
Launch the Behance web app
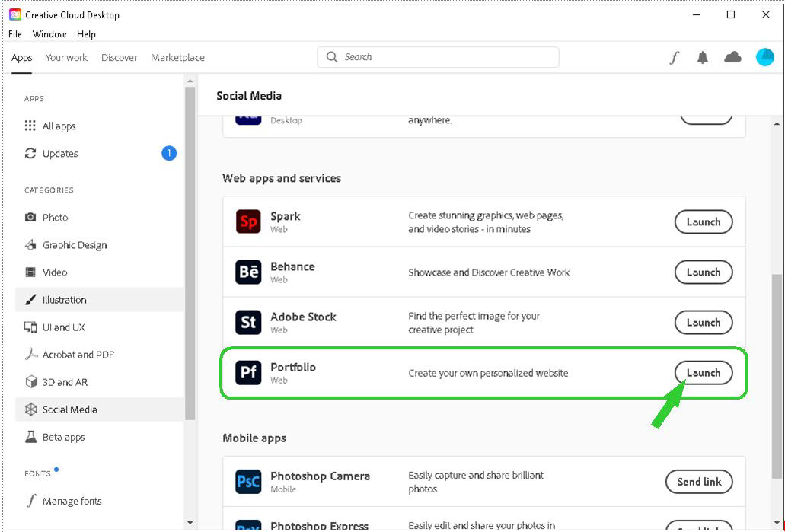point(703,272)
